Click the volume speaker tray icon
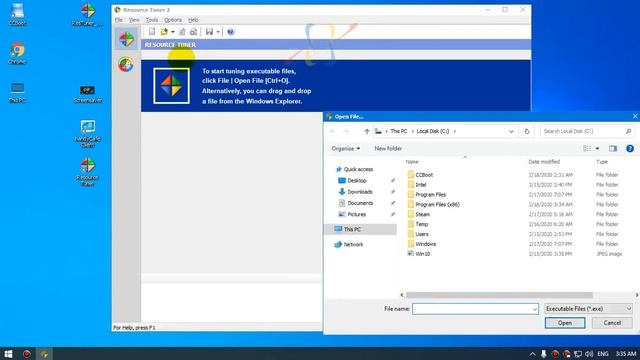 pos(589,354)
